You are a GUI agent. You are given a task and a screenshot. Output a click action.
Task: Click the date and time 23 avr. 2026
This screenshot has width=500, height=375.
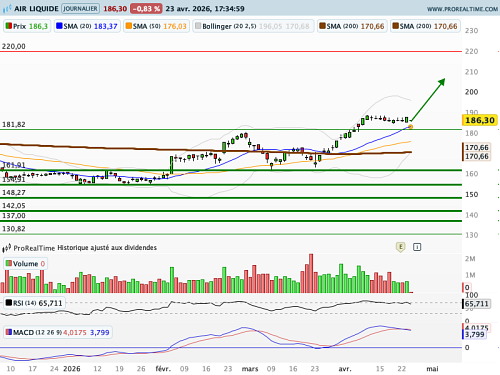pyautogui.click(x=205, y=9)
